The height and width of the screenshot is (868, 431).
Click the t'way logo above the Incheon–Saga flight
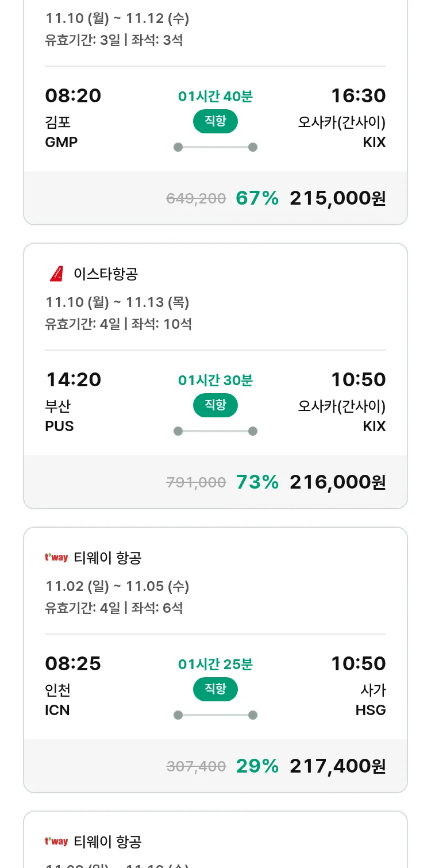(56, 558)
